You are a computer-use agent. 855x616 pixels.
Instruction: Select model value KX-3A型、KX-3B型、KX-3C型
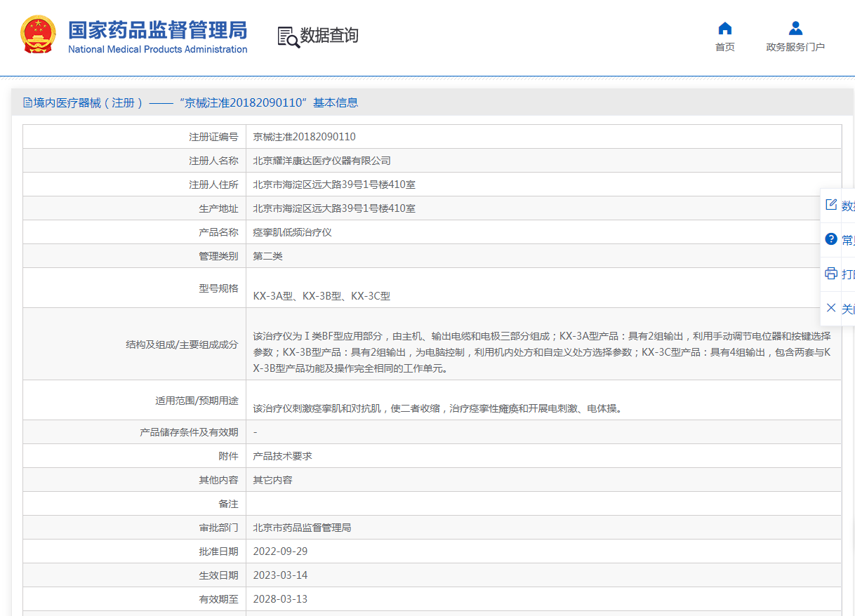tap(322, 296)
